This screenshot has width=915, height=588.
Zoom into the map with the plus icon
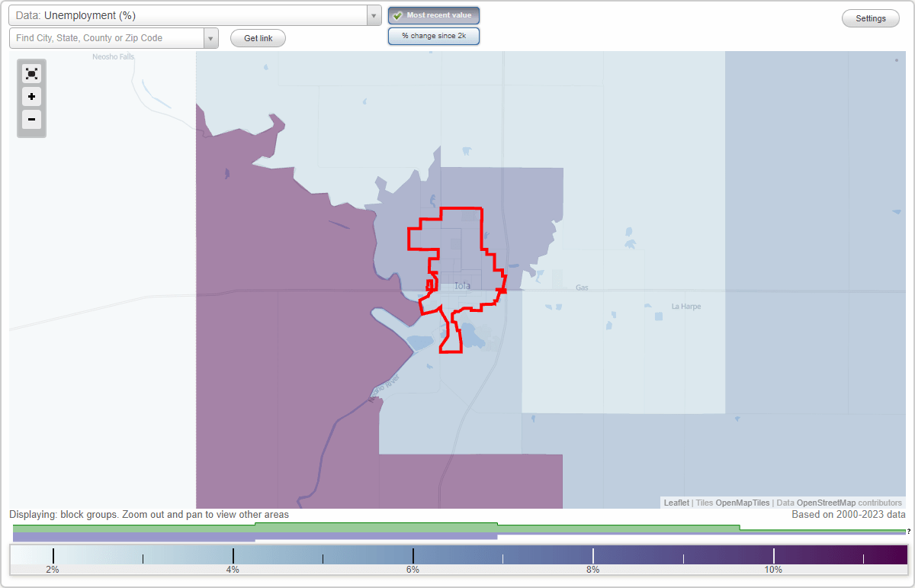[31, 97]
